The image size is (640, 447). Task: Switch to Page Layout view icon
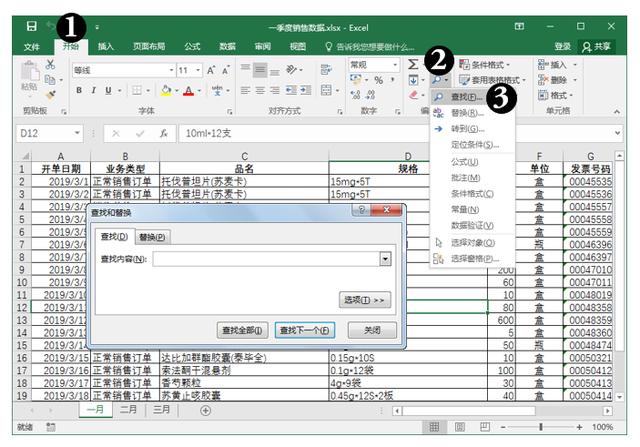pyautogui.click(x=460, y=427)
